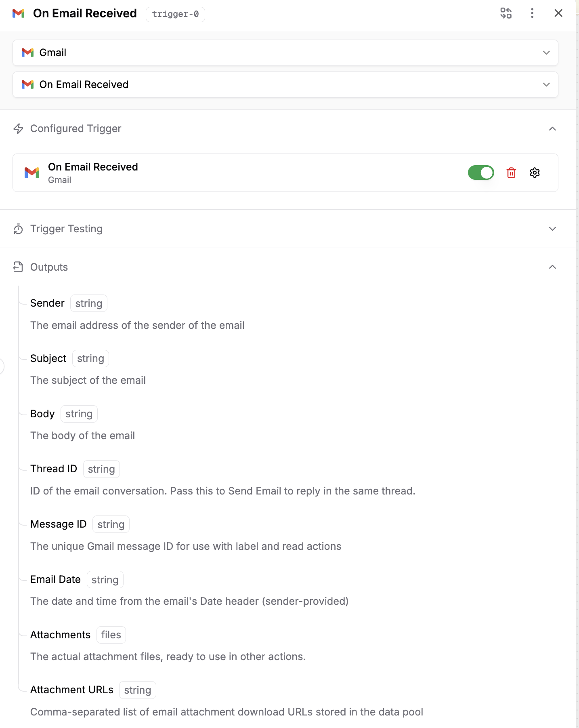Click the Outputs section icon

(x=18, y=267)
